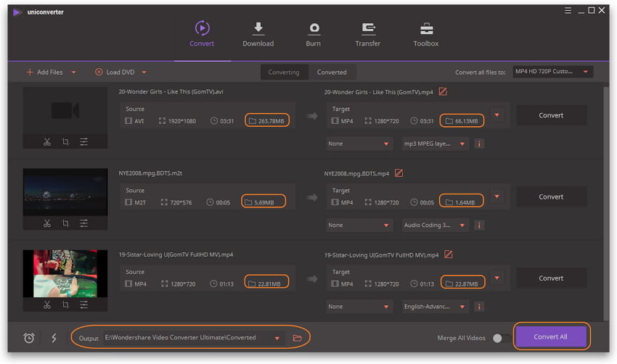617x364 pixels.
Task: Open effect settings for NYE2008 video
Action: click(x=83, y=223)
